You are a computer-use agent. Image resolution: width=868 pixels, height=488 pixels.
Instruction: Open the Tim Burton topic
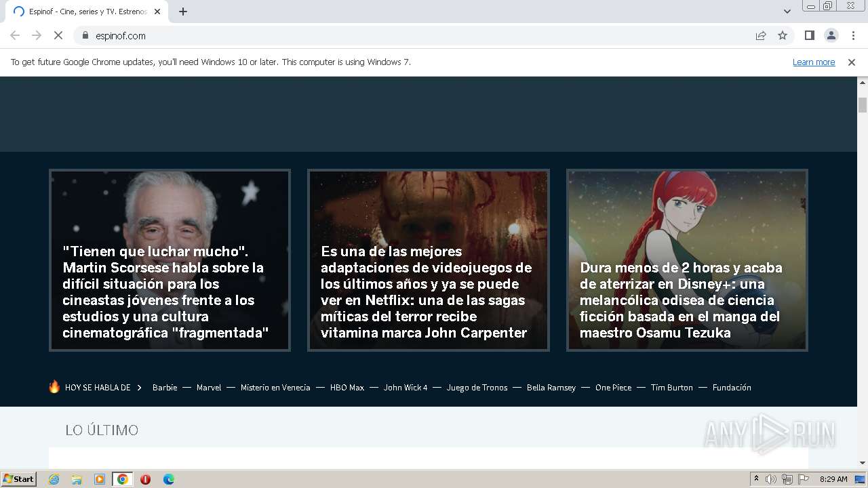coord(672,388)
